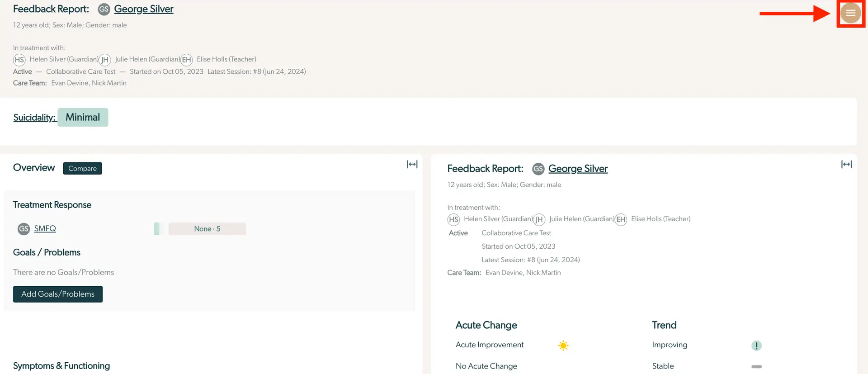Viewport: 868px width, 374px height.
Task: Click the Stable trend dash icon
Action: 756,366
